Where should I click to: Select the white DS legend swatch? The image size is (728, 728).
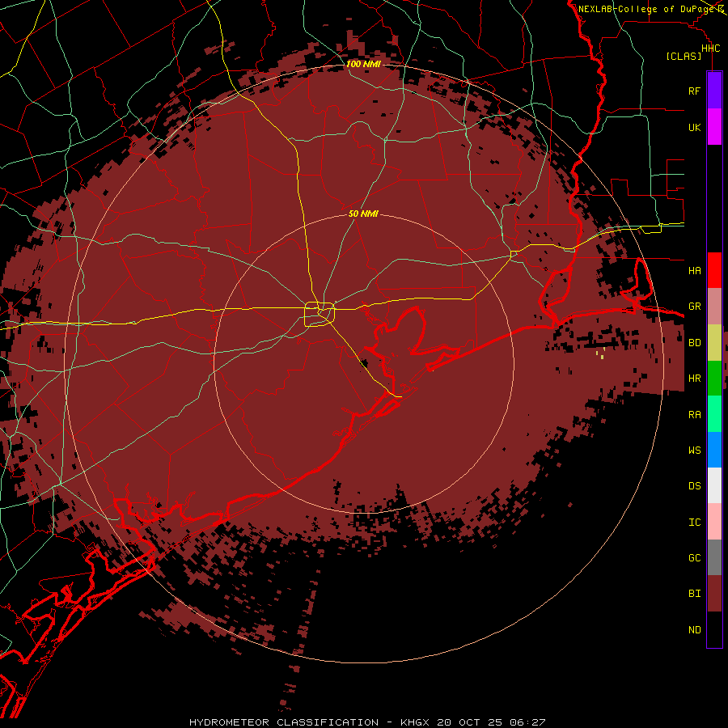pyautogui.click(x=714, y=485)
